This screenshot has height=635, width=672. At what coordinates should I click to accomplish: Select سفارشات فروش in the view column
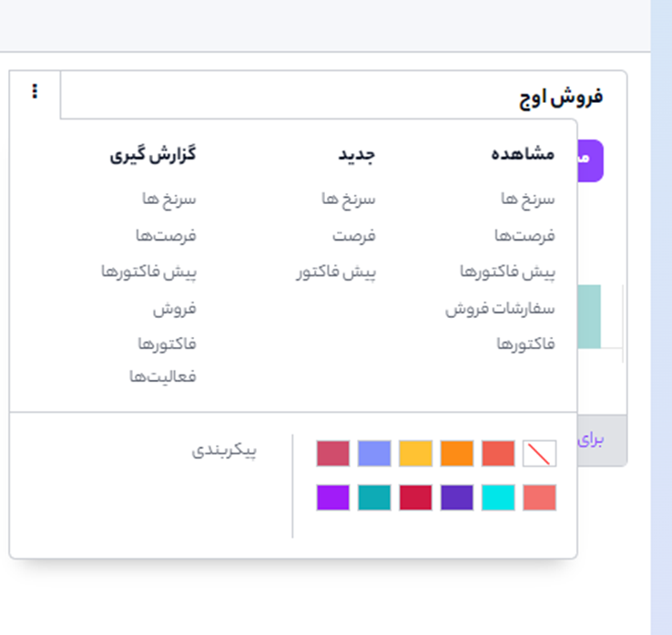[500, 309]
